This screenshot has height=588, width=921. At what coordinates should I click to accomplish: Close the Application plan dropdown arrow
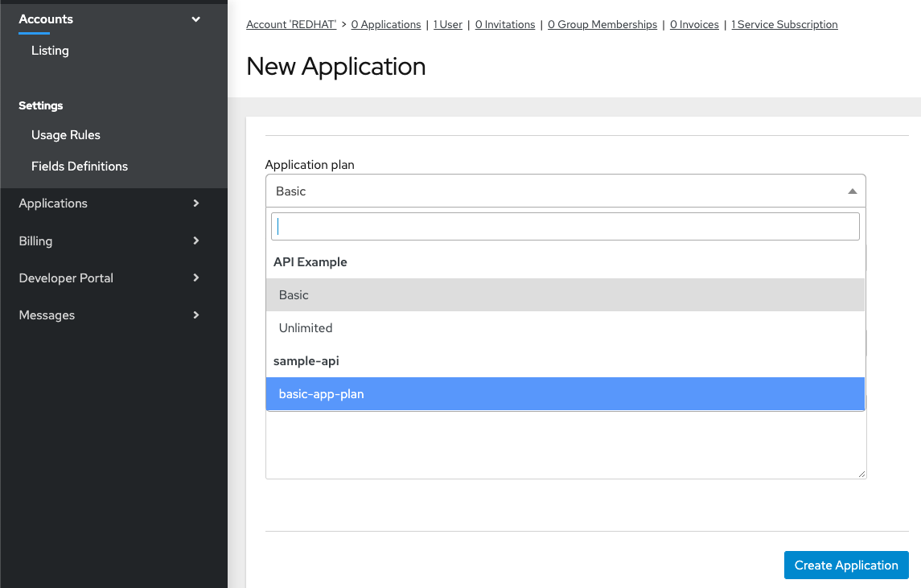pos(852,191)
